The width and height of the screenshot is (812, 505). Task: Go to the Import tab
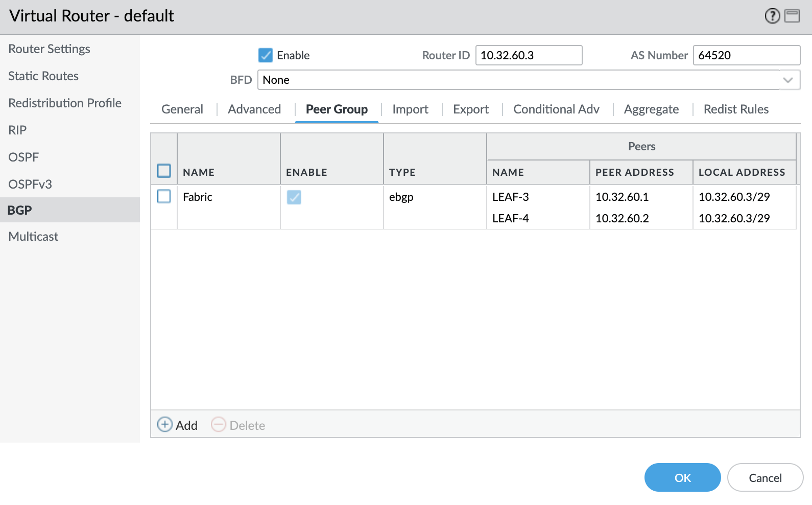click(x=410, y=109)
